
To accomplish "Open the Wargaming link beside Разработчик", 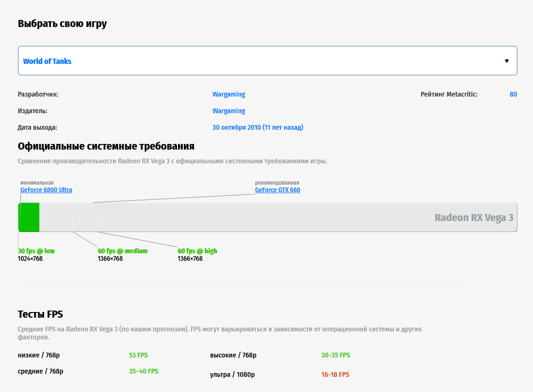I will [229, 94].
